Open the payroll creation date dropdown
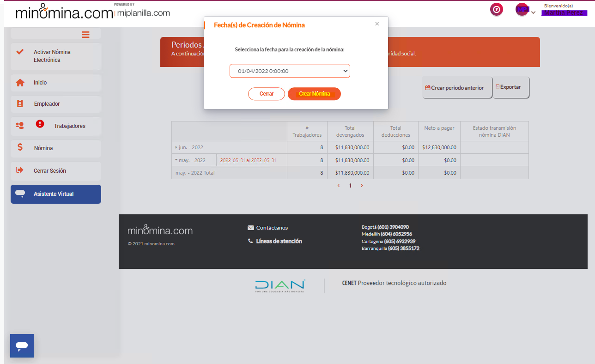 (290, 71)
